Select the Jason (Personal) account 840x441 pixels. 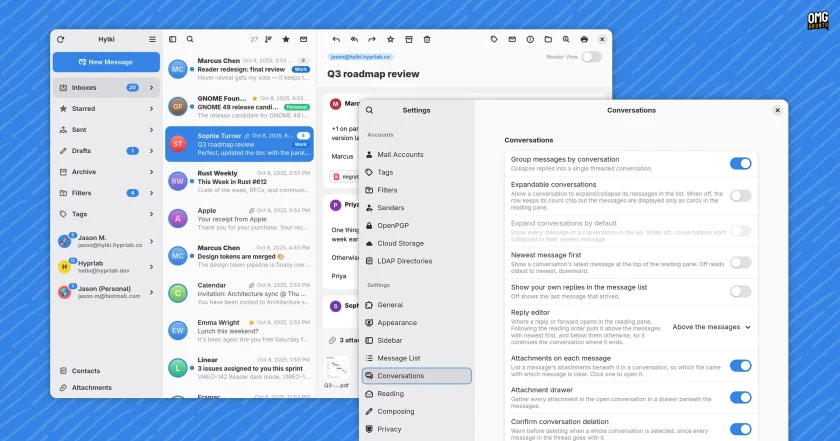tap(106, 292)
